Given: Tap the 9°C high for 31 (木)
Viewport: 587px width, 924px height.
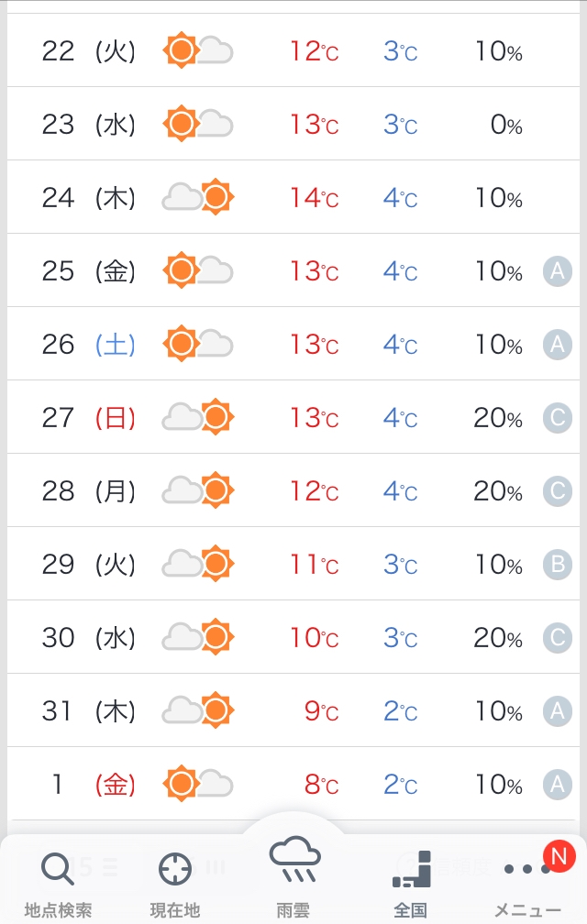Looking at the screenshot, I should (x=321, y=710).
